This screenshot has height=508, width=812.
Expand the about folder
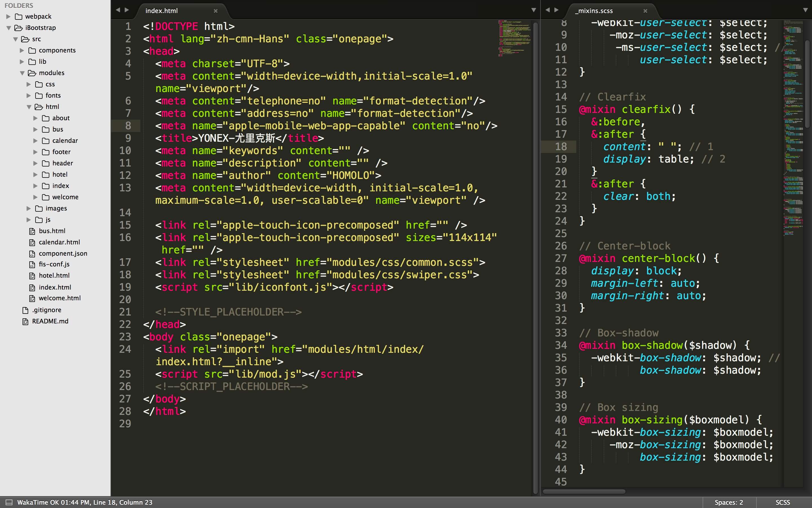[x=35, y=118]
